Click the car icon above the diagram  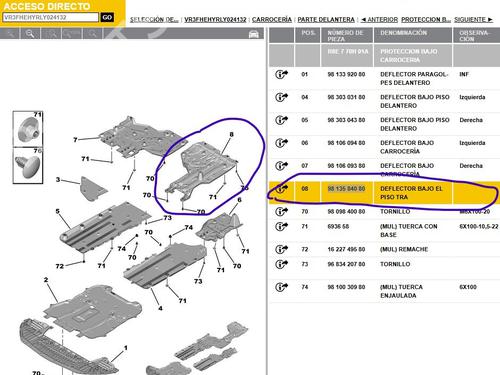pyautogui.click(x=254, y=34)
